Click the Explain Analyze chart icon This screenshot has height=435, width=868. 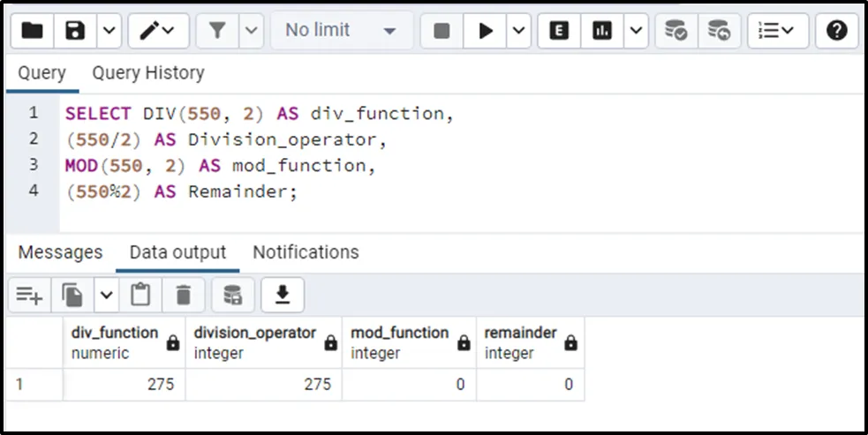(602, 32)
